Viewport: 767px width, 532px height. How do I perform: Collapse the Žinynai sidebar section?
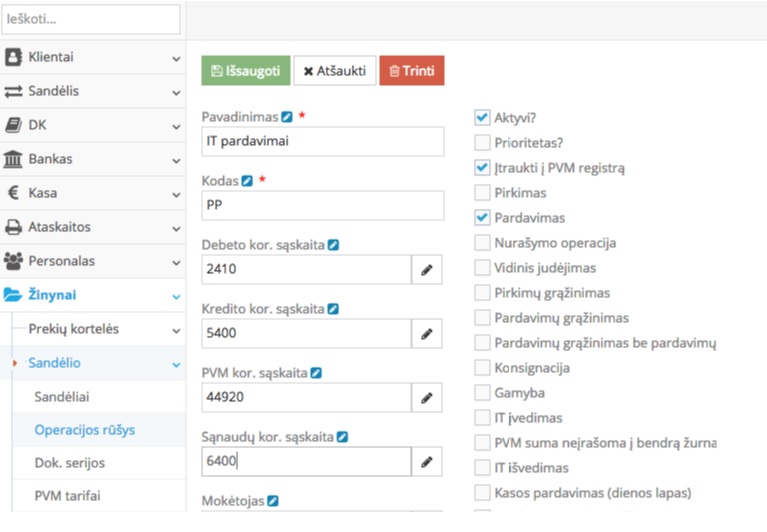(x=176, y=296)
